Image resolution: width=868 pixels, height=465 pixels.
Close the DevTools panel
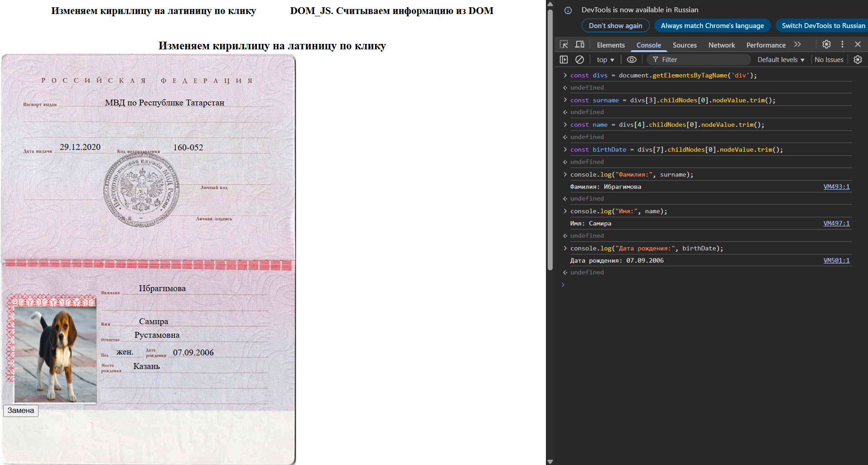(x=858, y=44)
